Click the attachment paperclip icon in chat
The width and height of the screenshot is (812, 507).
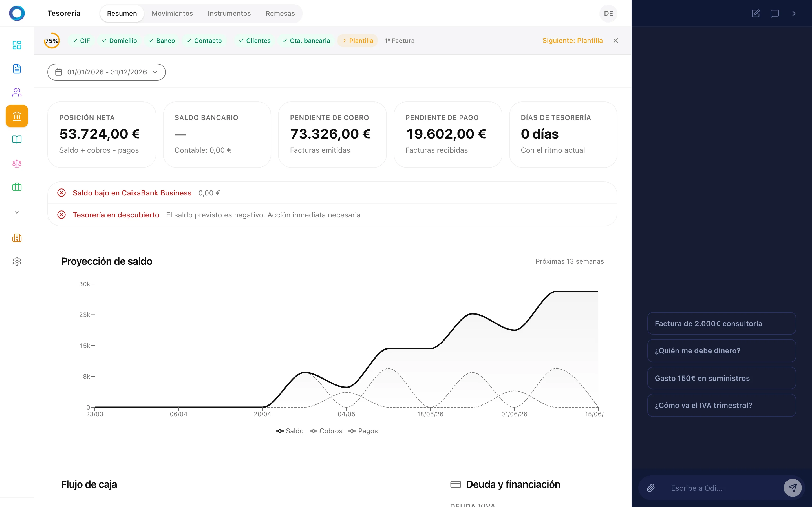(x=651, y=488)
